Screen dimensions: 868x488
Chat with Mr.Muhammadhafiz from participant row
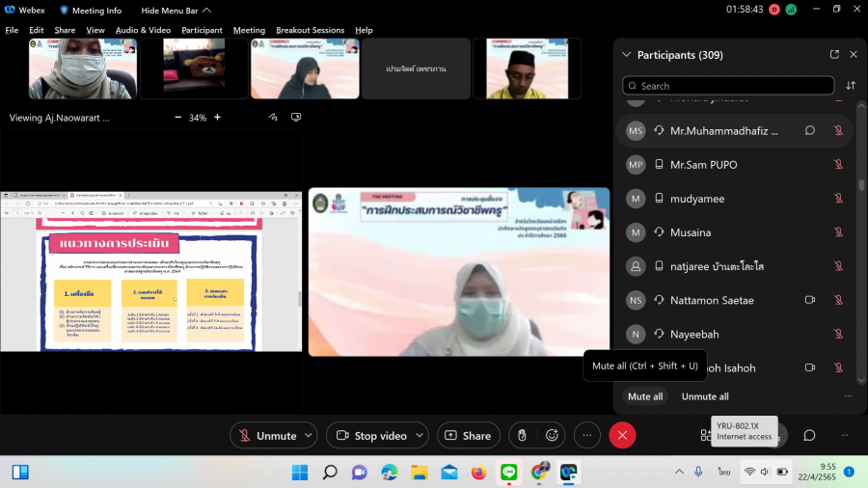tap(810, 130)
